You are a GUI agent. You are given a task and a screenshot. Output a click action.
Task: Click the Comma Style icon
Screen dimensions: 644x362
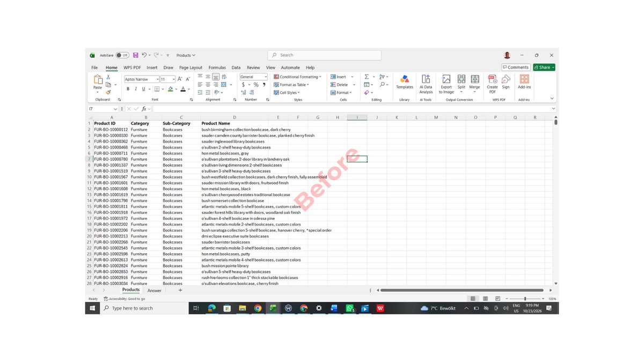(x=264, y=85)
